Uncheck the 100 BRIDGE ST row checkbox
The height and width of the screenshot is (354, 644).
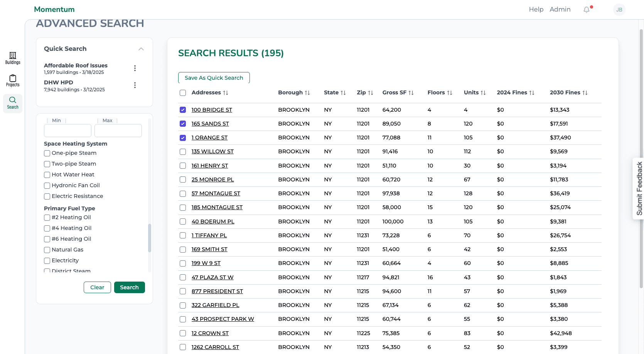pos(183,110)
